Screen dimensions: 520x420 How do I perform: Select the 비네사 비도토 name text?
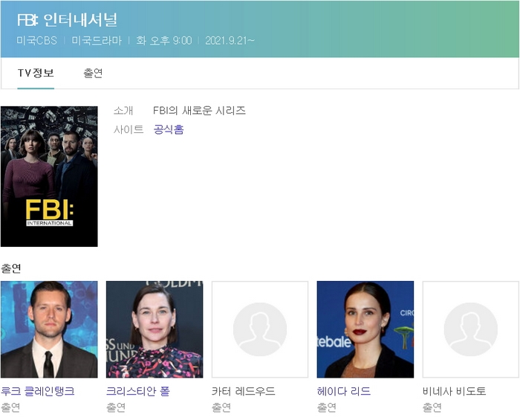click(455, 391)
